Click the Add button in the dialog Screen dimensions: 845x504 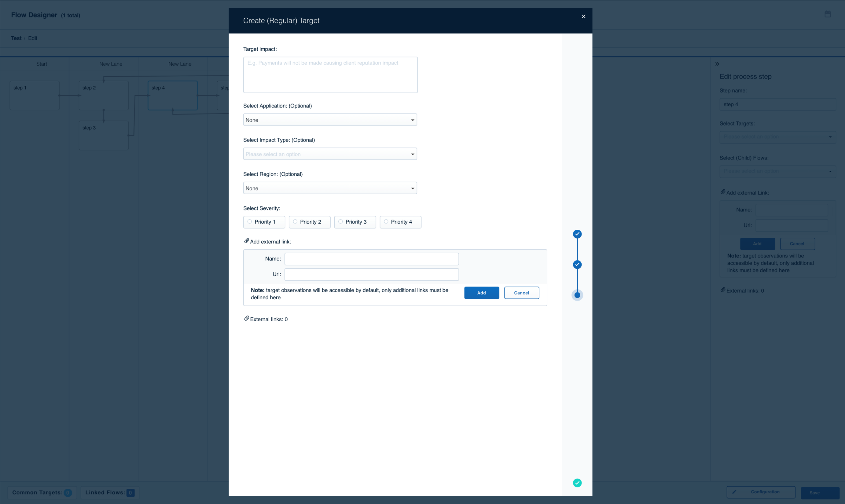481,293
